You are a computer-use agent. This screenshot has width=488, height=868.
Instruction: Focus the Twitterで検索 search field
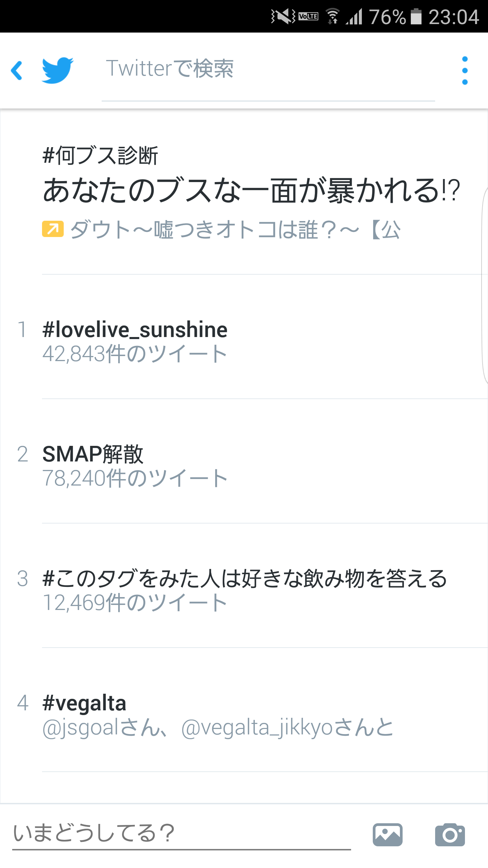268,69
